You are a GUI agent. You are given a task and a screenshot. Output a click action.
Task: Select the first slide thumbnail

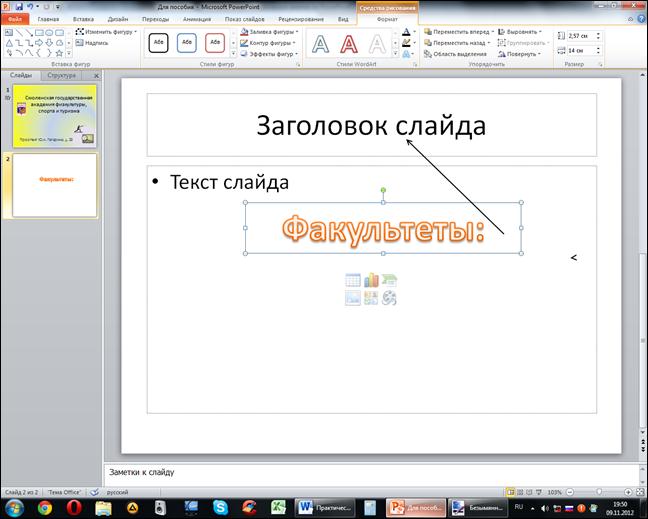click(55, 115)
